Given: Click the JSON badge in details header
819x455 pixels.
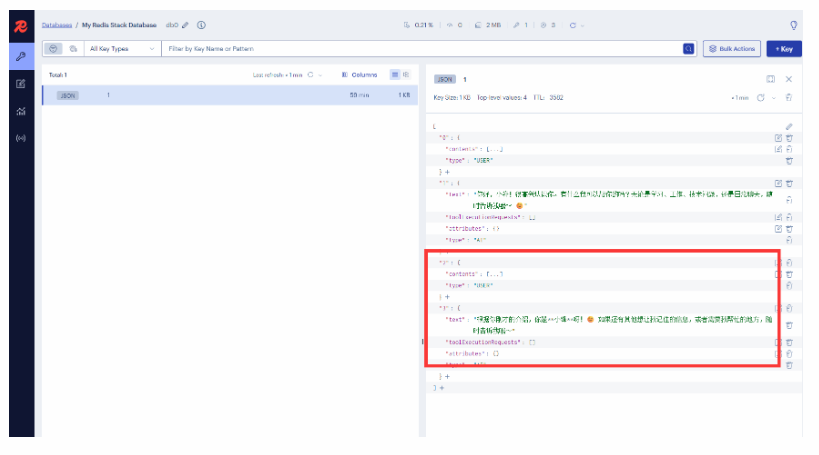Looking at the screenshot, I should click(445, 79).
